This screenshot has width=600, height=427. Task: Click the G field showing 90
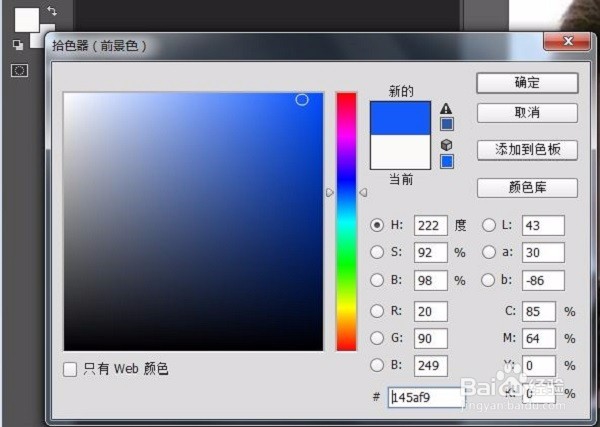click(430, 338)
